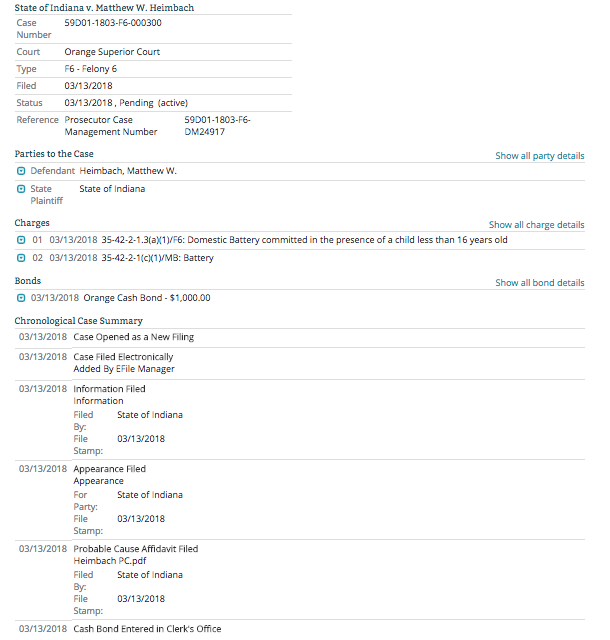Click the Heimbach PC.pdf document name
The height and width of the screenshot is (640, 610).
coord(109,561)
